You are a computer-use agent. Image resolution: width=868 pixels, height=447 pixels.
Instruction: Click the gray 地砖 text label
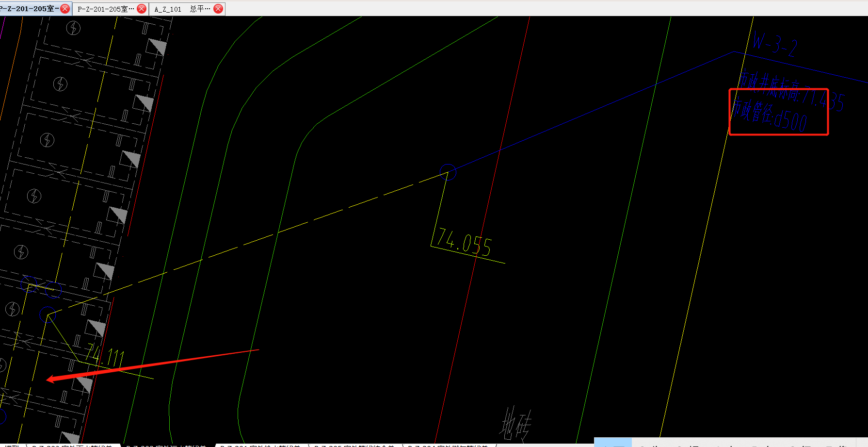point(515,424)
